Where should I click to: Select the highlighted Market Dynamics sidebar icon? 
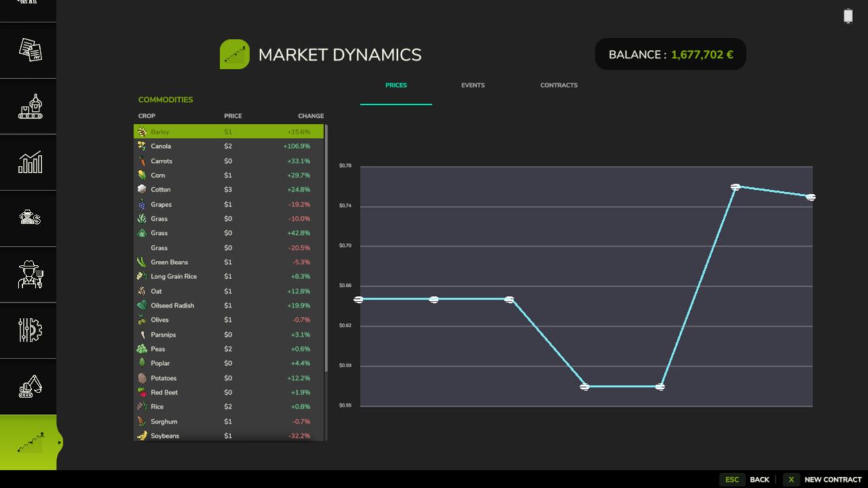(x=28, y=441)
